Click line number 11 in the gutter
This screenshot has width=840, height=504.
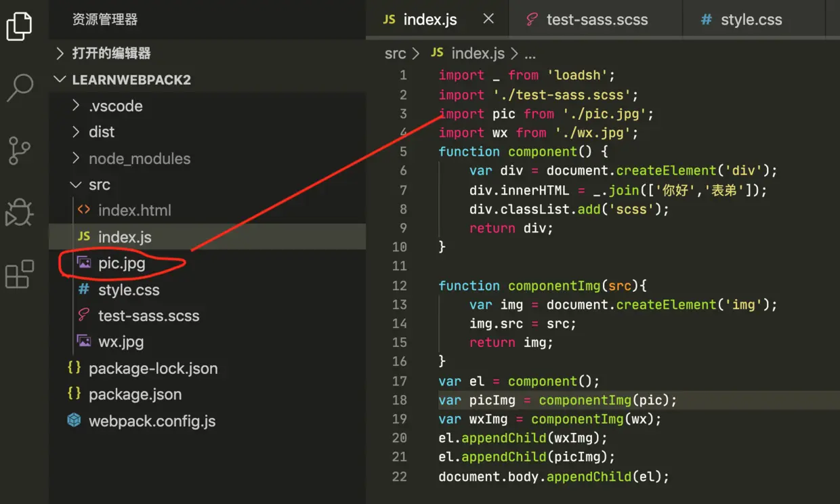[399, 266]
